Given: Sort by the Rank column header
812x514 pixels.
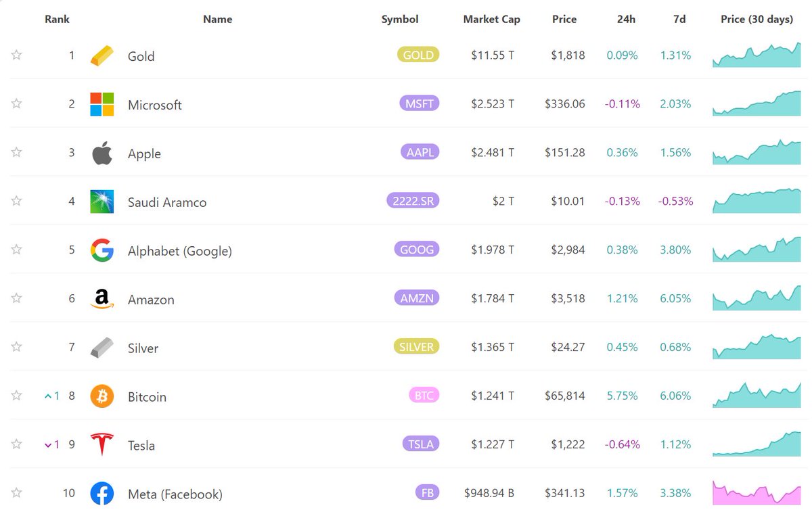Looking at the screenshot, I should coord(57,19).
